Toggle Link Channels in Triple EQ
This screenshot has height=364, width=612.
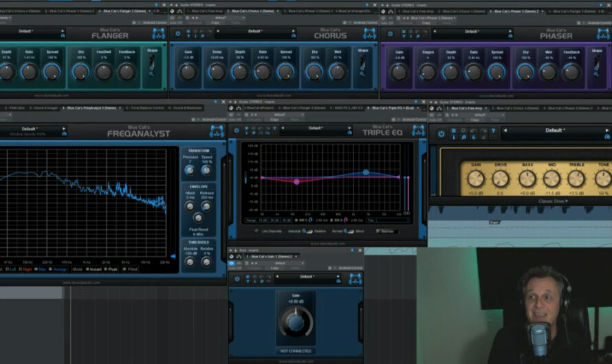point(256,231)
